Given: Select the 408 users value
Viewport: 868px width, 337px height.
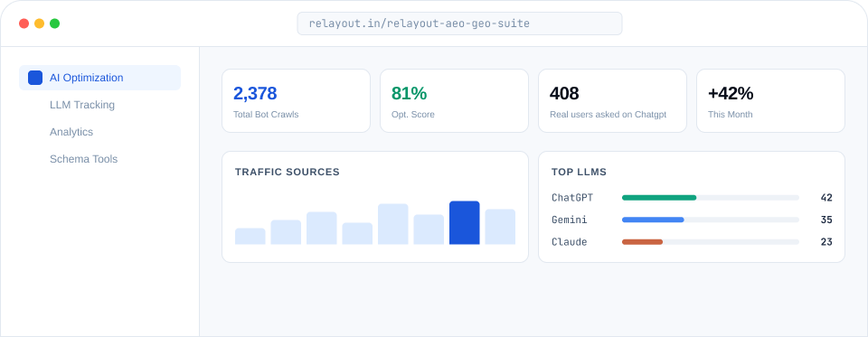Looking at the screenshot, I should pyautogui.click(x=564, y=94).
